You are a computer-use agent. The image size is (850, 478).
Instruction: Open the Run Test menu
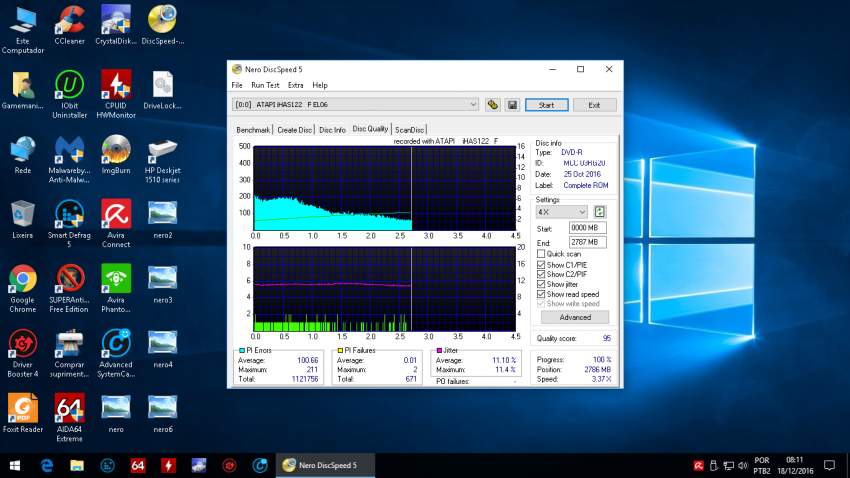(265, 85)
